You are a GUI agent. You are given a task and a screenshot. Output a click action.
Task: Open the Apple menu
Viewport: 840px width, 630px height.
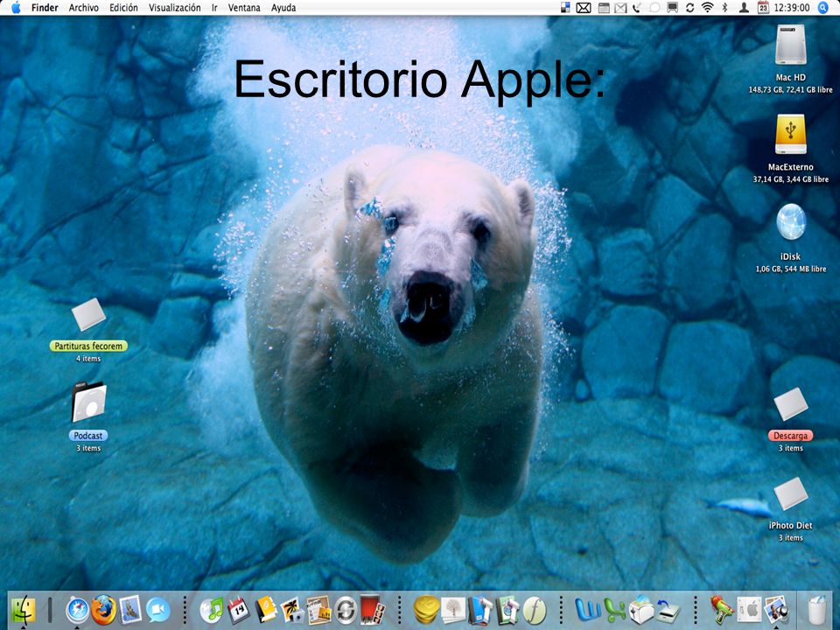(16, 8)
